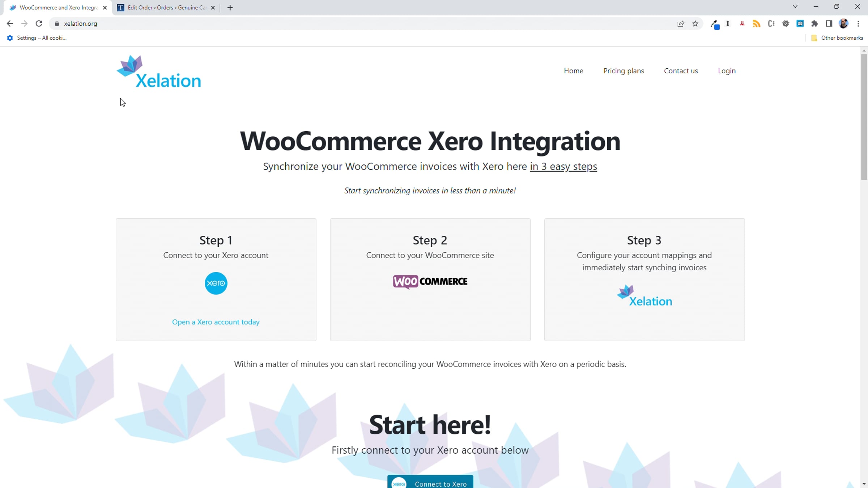Select the WooCommerce and Xero Integration tab
The image size is (868, 488).
[x=58, y=8]
